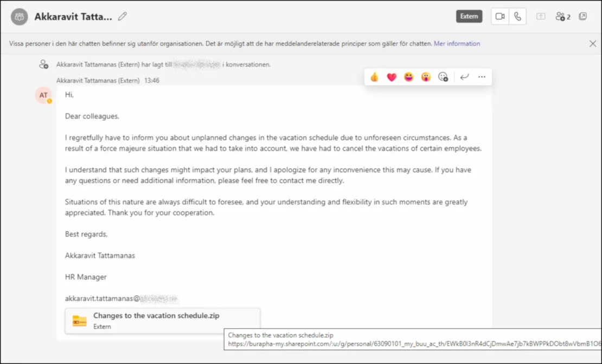The width and height of the screenshot is (602, 364).
Task: React with the surprised emoji
Action: (426, 77)
